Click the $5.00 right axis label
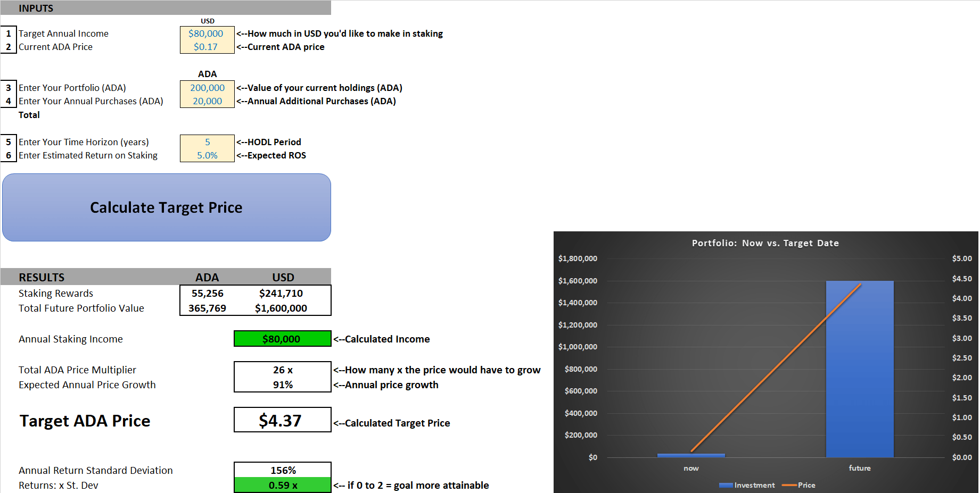 pos(962,258)
